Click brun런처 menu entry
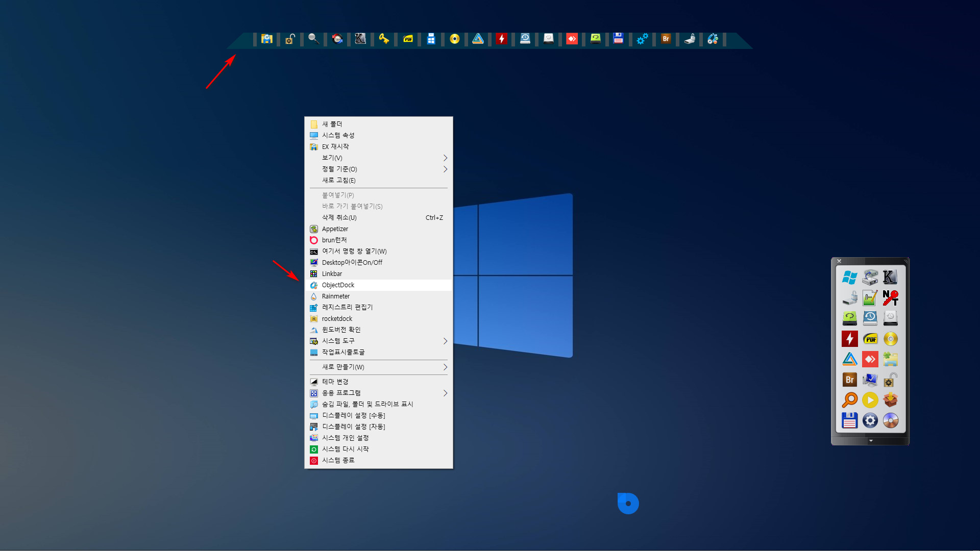Image resolution: width=980 pixels, height=551 pixels. coord(379,240)
